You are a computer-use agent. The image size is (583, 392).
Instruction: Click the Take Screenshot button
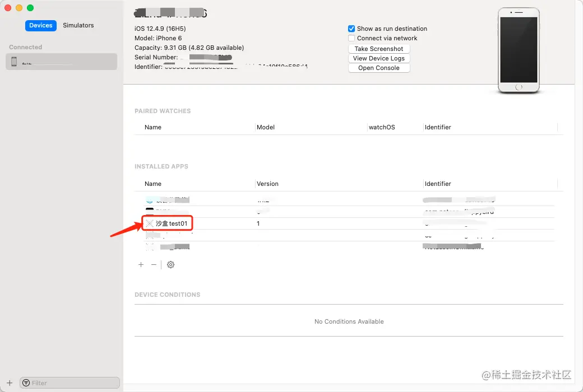pos(379,49)
